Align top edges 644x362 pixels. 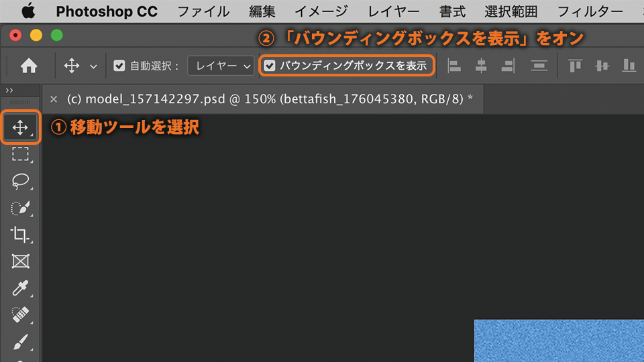575,66
